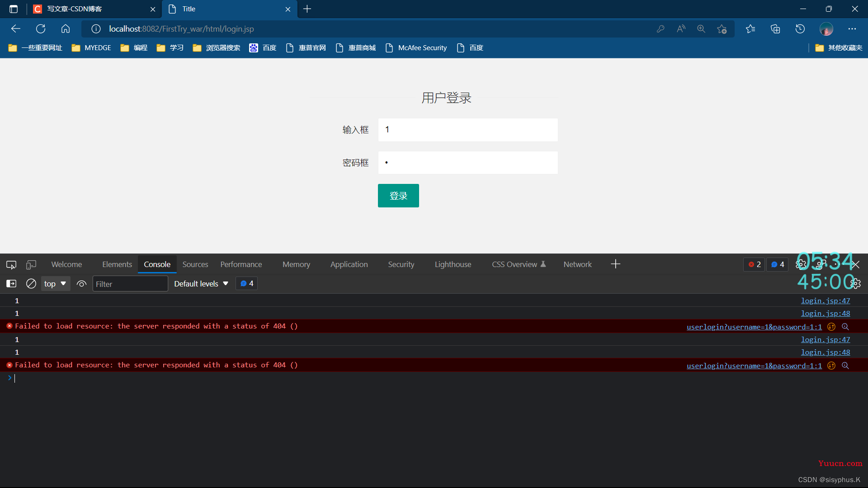868x488 pixels.
Task: Click the 登录 submit button
Action: pyautogui.click(x=398, y=195)
